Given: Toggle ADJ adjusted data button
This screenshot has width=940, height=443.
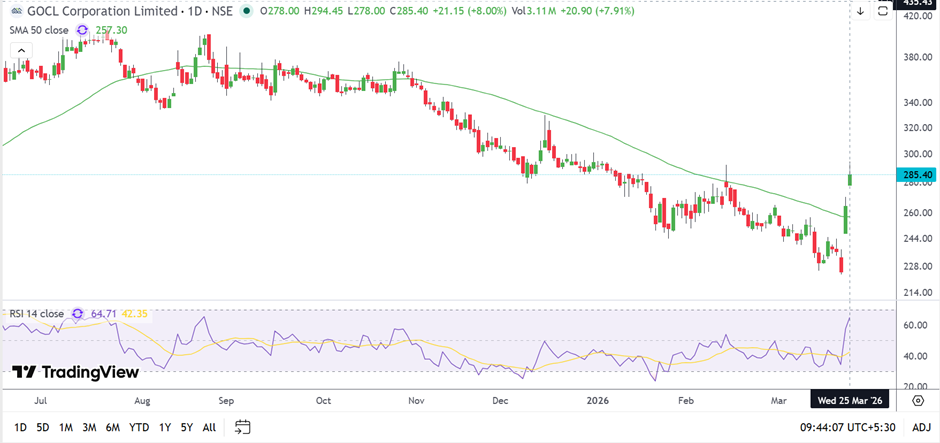Looking at the screenshot, I should [919, 427].
